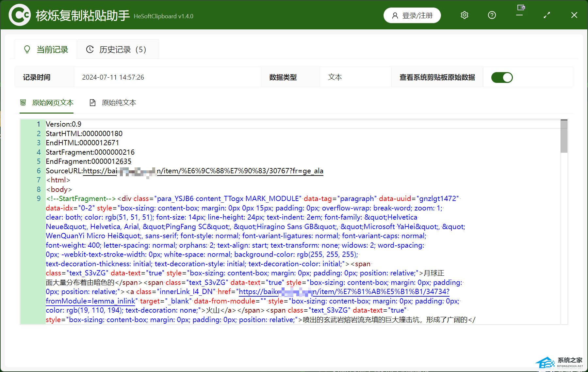Click the EndFragment:0000012635 line
The image size is (588, 372).
(89, 162)
